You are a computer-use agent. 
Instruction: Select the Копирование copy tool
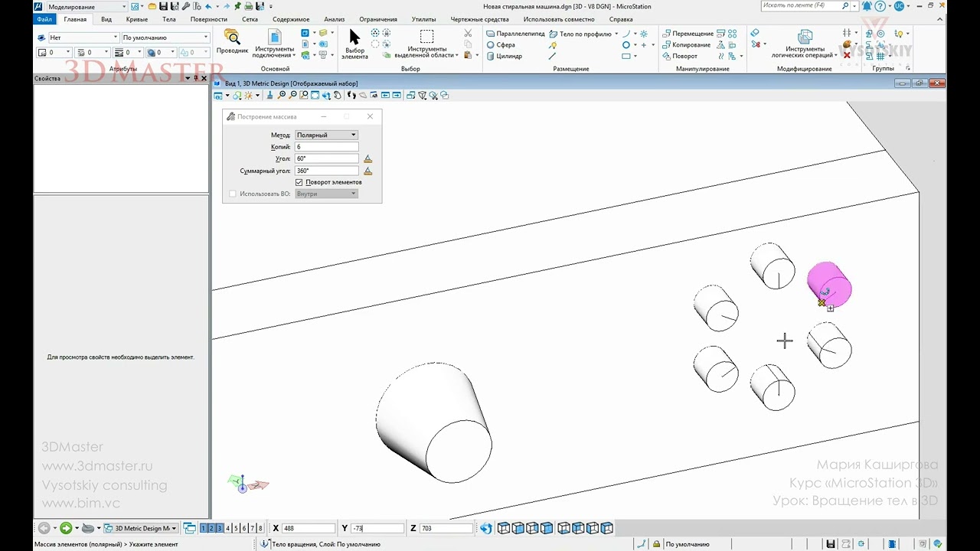(x=686, y=45)
